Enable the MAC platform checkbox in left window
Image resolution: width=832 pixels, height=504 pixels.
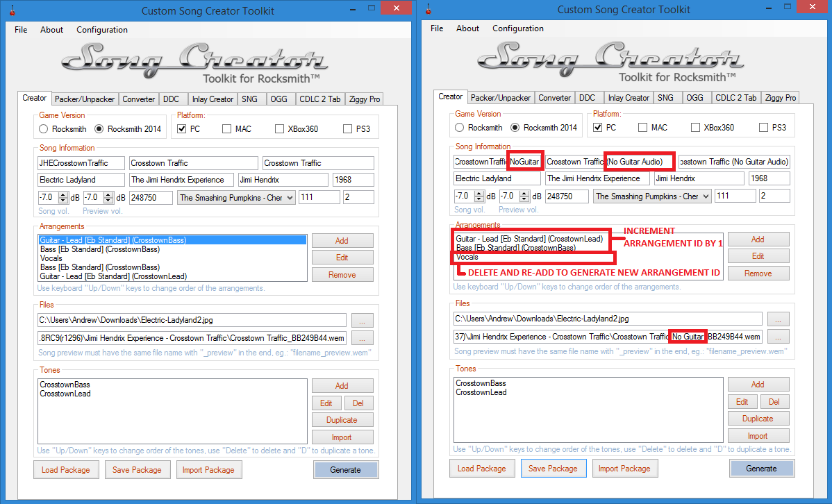227,129
